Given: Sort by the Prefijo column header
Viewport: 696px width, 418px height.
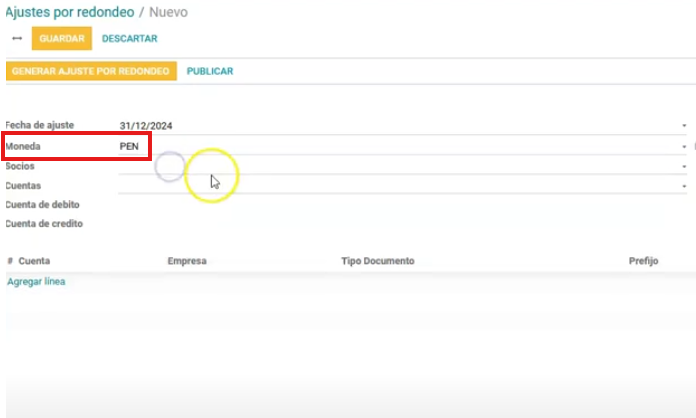Looking at the screenshot, I should click(x=643, y=261).
